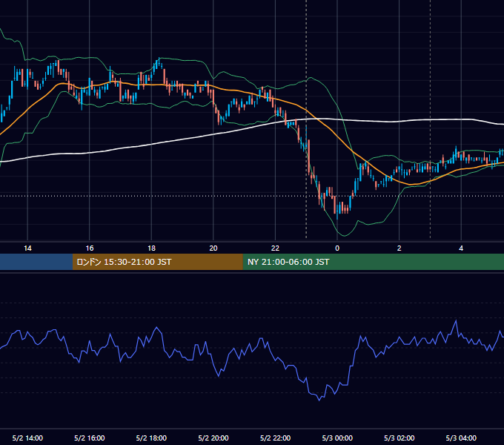504x445 pixels.
Task: Click the indicator axis label 5/2 16:00
Action: pos(90,438)
